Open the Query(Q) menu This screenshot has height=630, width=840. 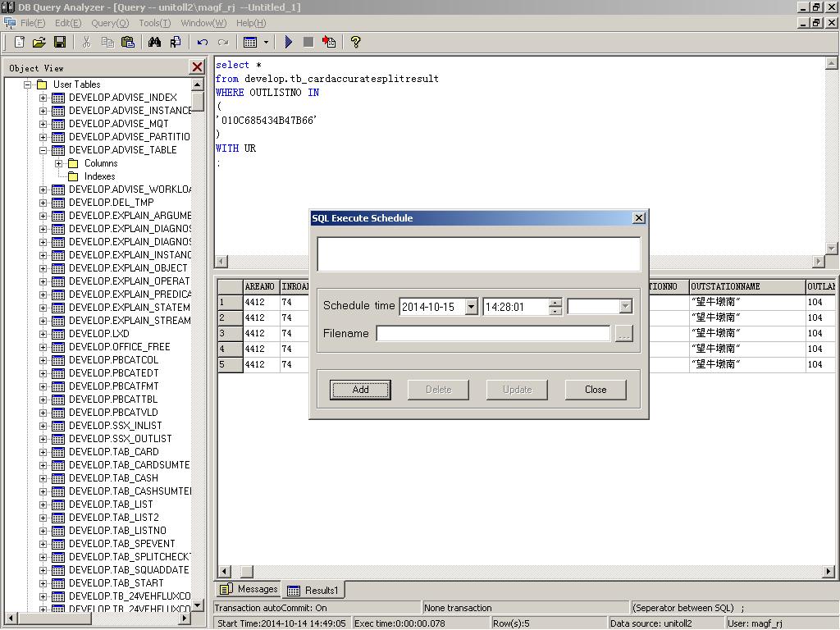[110, 23]
